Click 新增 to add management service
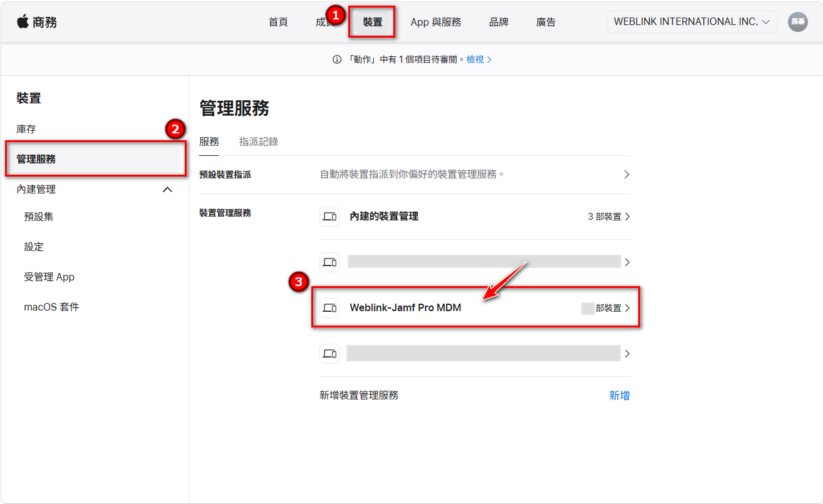This screenshot has height=504, width=823. (x=619, y=395)
